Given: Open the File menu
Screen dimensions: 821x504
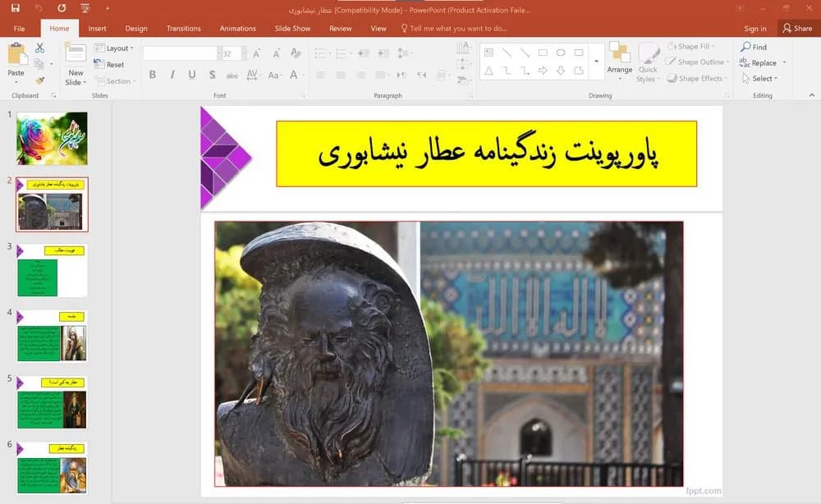Looking at the screenshot, I should 20,28.
